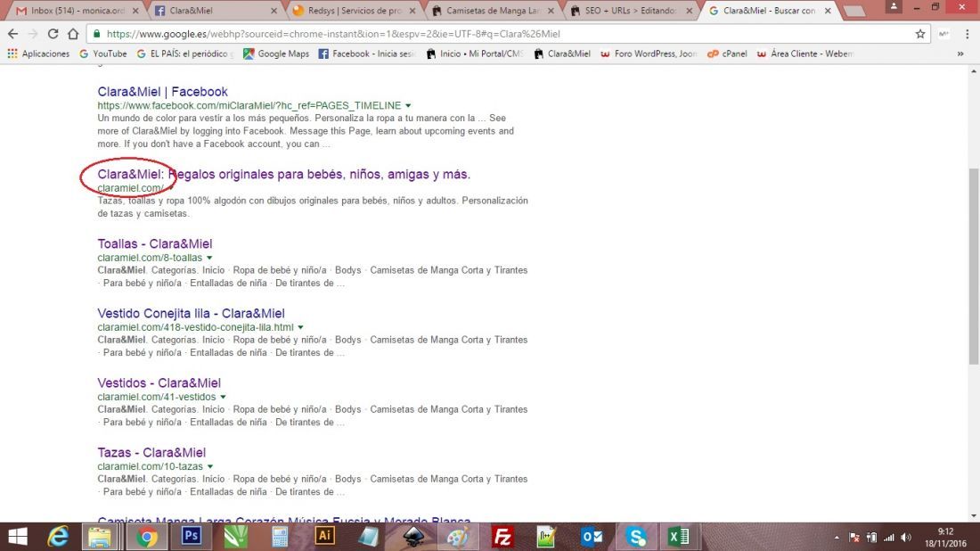
Task: Open Photoshop from the taskbar
Action: pyautogui.click(x=192, y=537)
